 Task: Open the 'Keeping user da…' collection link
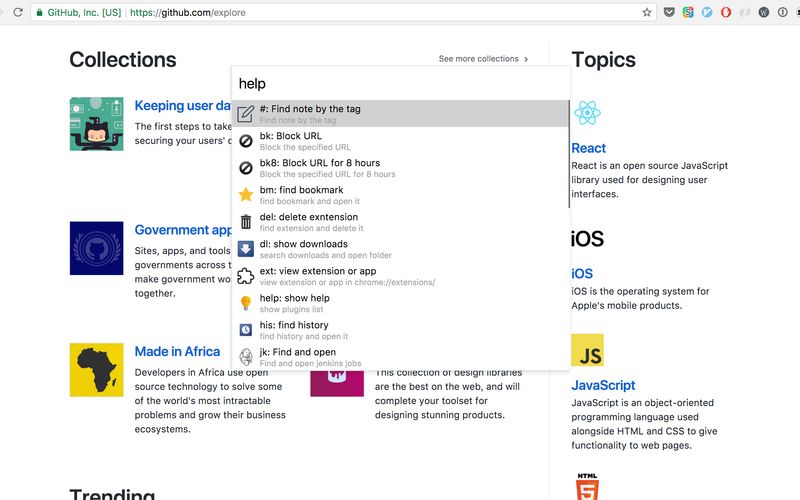[183, 106]
